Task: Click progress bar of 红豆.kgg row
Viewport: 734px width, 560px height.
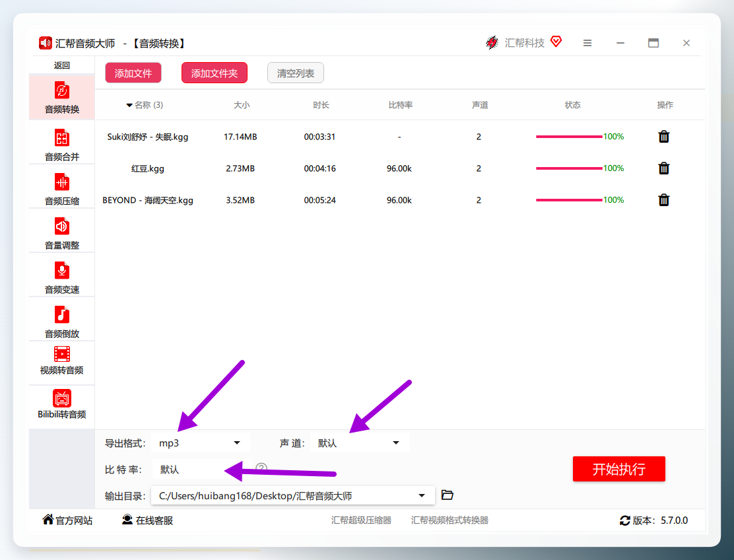Action: (569, 168)
